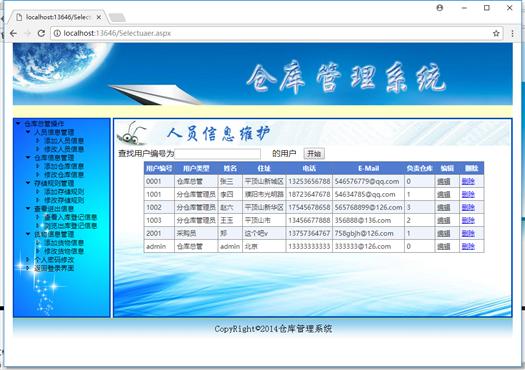Click the user profile icon in the title bar
This screenshot has height=370, width=525.
pos(440,8)
